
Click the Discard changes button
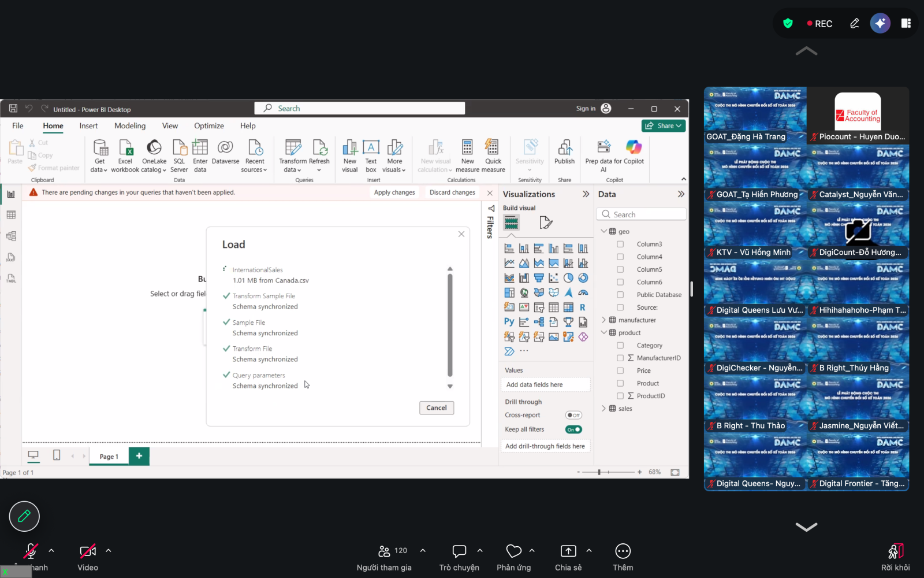pyautogui.click(x=452, y=192)
